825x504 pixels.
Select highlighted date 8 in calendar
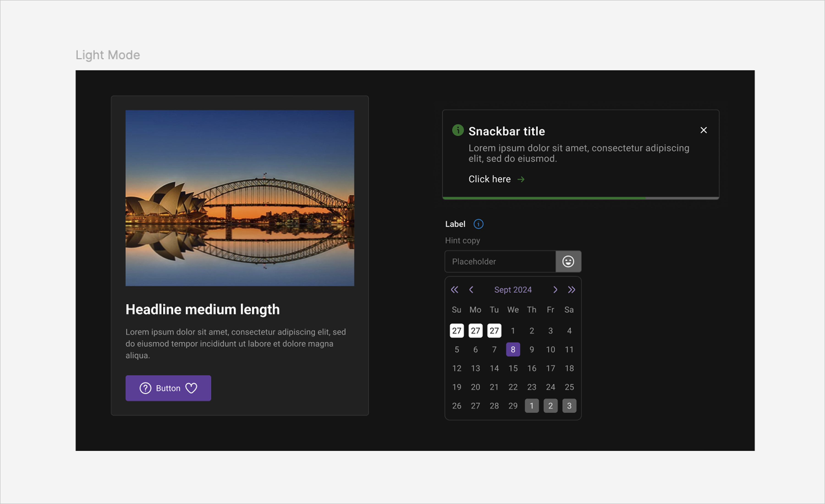[x=513, y=349]
